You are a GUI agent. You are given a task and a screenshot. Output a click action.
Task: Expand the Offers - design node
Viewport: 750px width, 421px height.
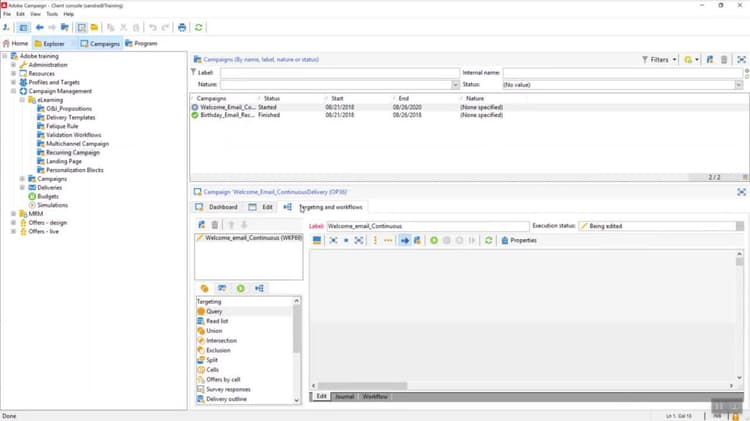13,222
